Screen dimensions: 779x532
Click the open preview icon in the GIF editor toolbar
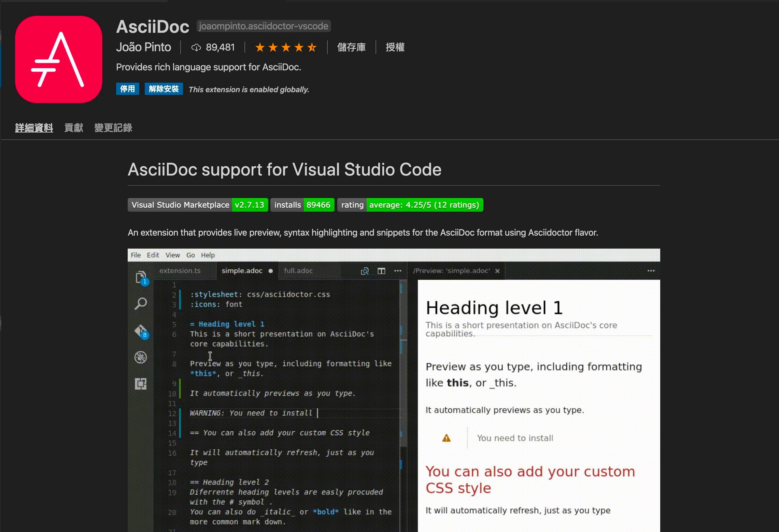pos(365,271)
